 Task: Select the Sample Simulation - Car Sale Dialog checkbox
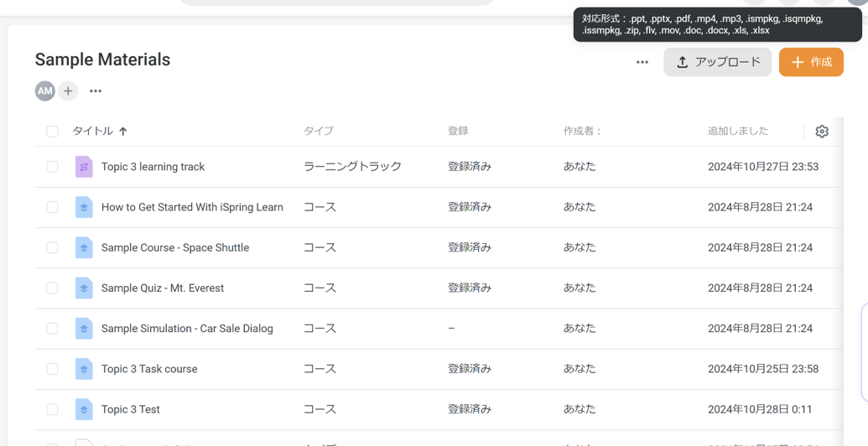(x=52, y=329)
